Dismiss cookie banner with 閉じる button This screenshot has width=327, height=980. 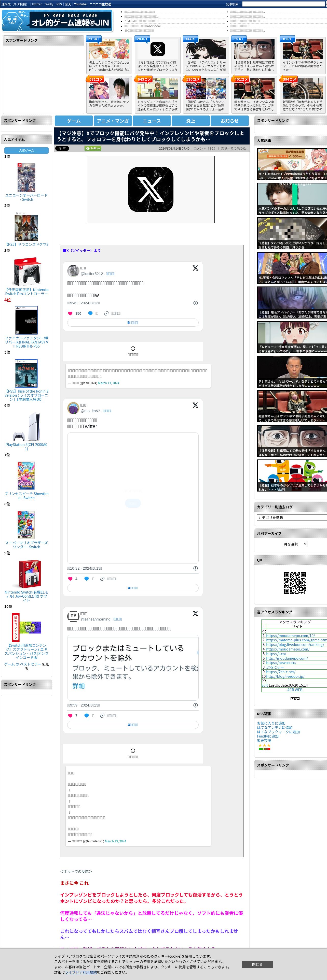point(257,964)
